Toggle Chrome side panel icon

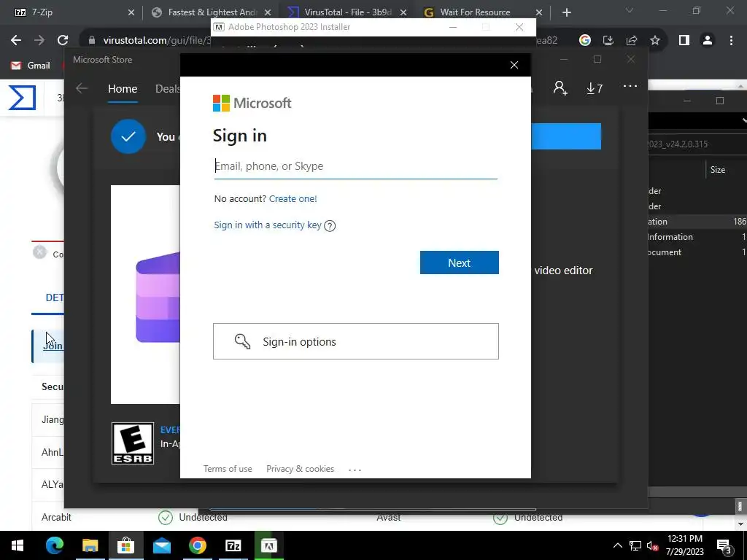(684, 41)
